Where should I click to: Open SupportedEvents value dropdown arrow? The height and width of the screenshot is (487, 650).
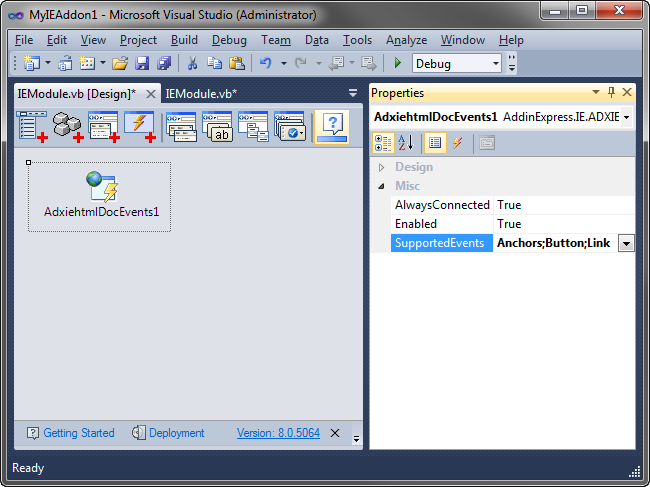click(x=626, y=243)
